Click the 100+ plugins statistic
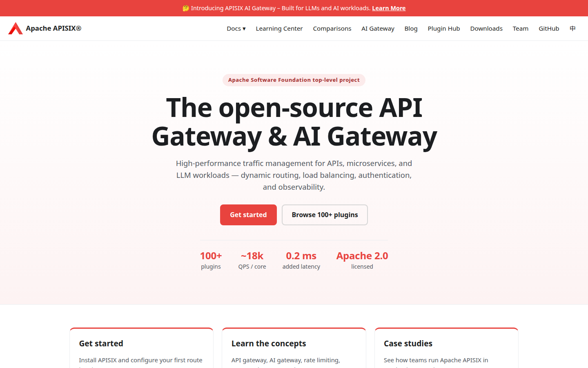588x368 pixels. coord(211,260)
